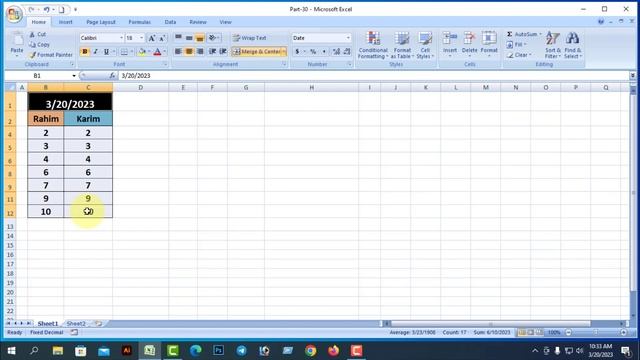Viewport: 640px width, 360px height.
Task: Switch to the View tab
Action: pos(225,22)
